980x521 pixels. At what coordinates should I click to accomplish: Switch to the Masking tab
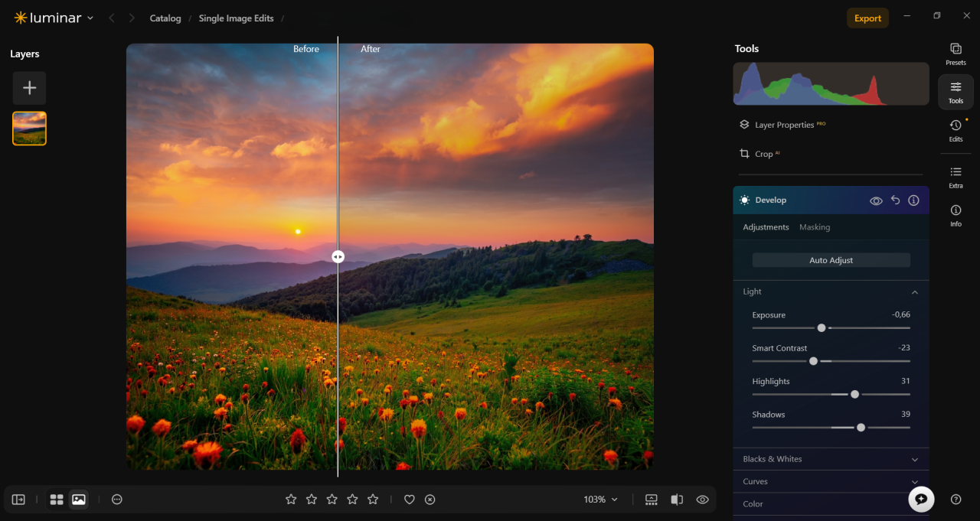(x=815, y=227)
